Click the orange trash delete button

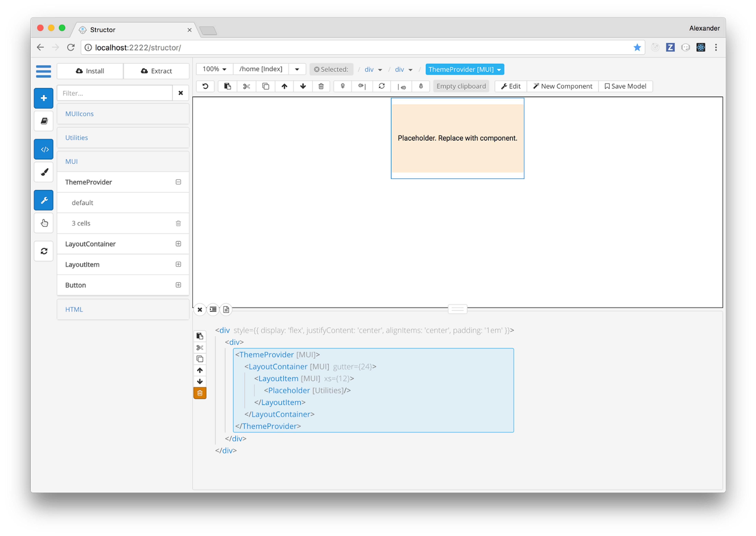[x=200, y=393]
